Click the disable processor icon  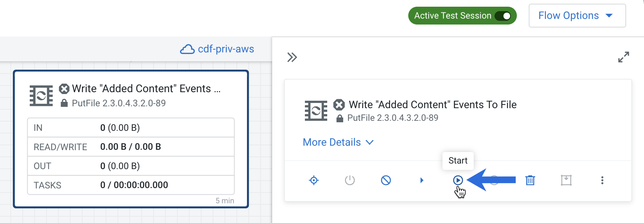click(x=386, y=180)
